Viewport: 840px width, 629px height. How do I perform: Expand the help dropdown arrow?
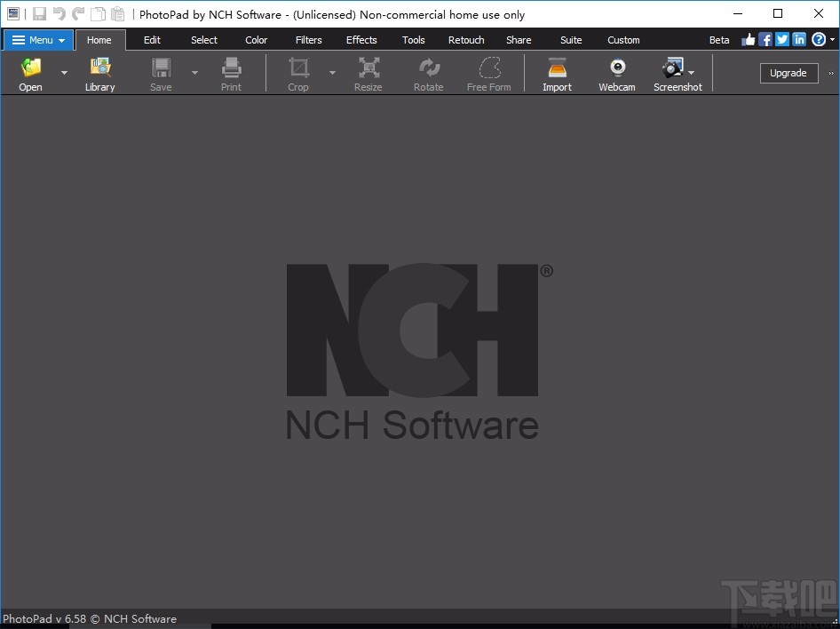coord(832,40)
